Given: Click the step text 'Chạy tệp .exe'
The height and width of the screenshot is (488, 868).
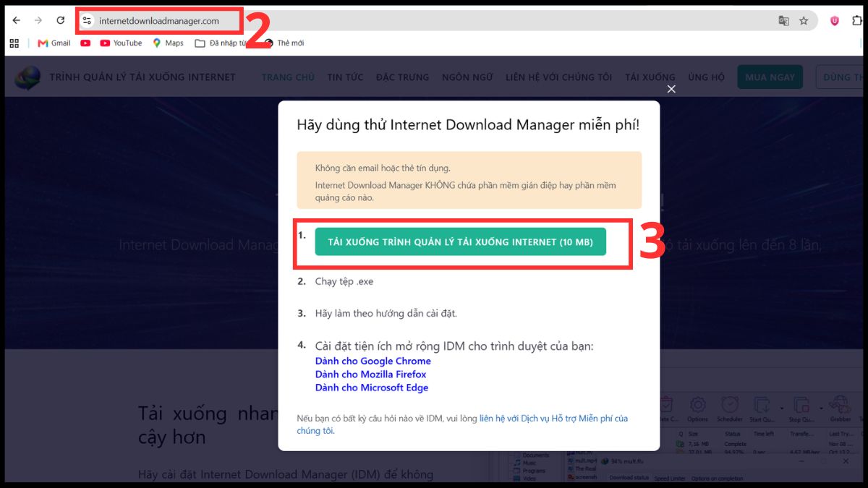Looking at the screenshot, I should coord(344,281).
